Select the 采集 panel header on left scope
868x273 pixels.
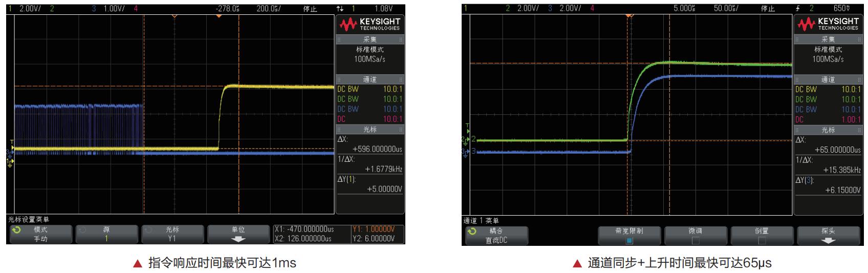click(x=370, y=39)
